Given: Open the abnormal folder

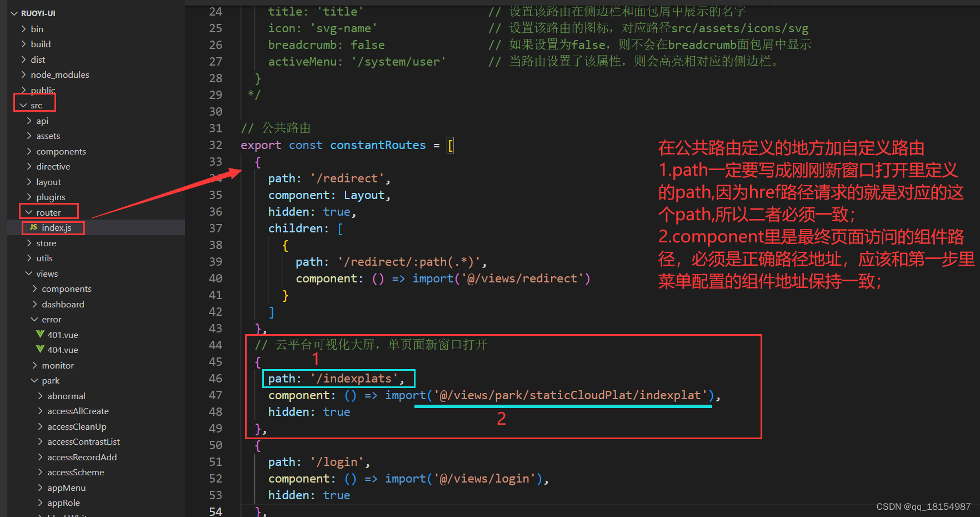Looking at the screenshot, I should (66, 396).
